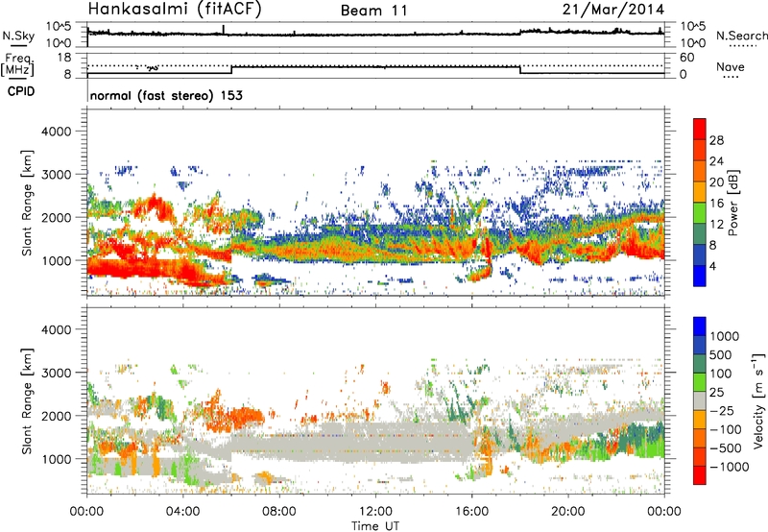This screenshot has height=532, width=768.
Task: Click the 4000 tick of power panel
Action: (57, 132)
